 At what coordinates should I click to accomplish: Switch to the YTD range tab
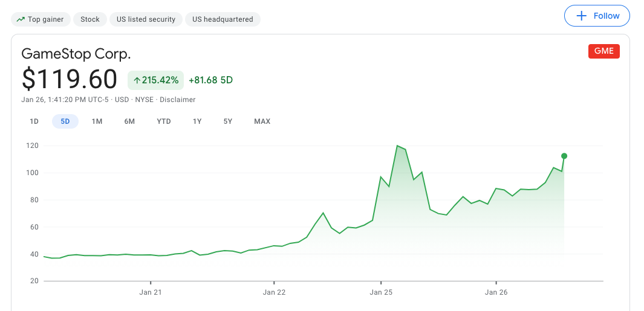(x=164, y=121)
